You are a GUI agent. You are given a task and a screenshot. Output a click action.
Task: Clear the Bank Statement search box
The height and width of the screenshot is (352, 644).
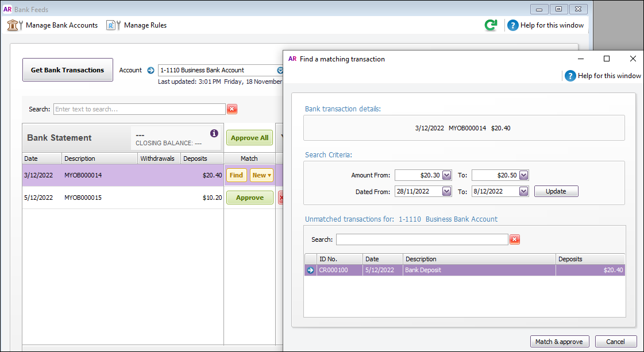(x=232, y=109)
